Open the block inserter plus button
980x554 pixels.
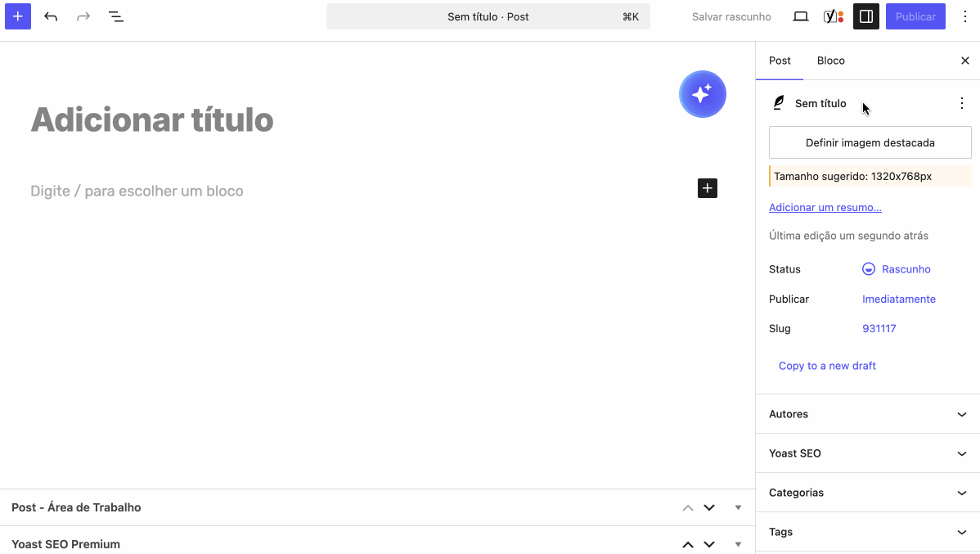click(17, 17)
